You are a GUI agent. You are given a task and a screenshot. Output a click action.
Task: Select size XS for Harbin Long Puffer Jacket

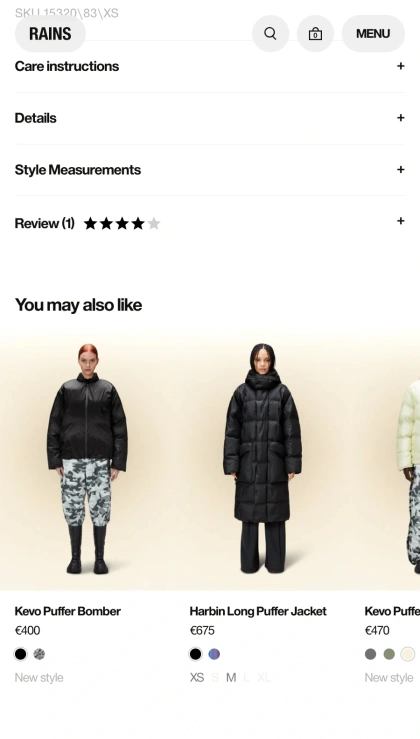click(197, 677)
